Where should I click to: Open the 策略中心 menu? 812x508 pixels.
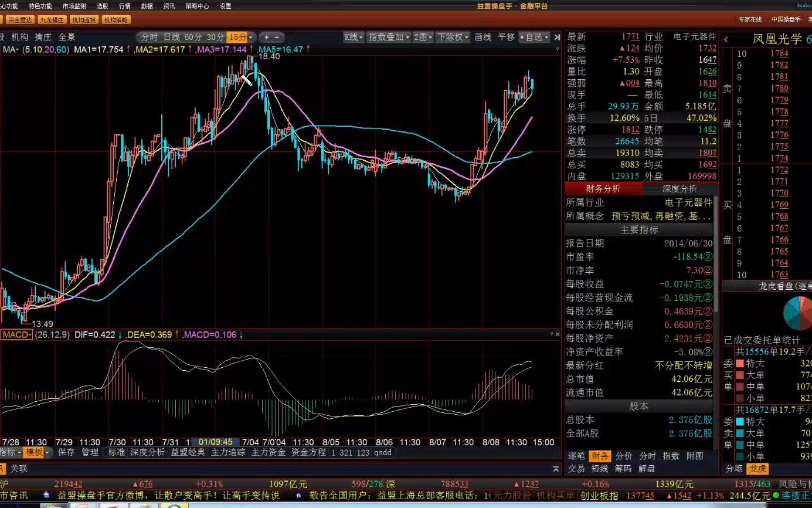(x=197, y=6)
